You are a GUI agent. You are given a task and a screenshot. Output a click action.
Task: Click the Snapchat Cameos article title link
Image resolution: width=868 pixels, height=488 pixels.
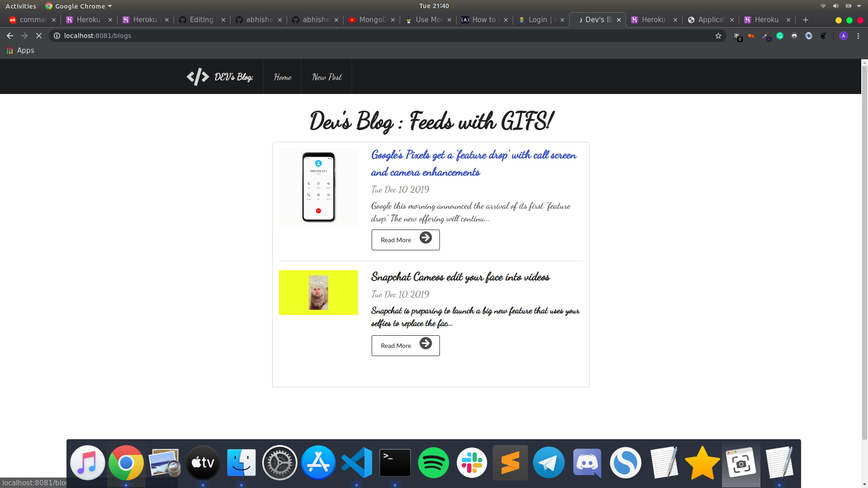point(460,277)
